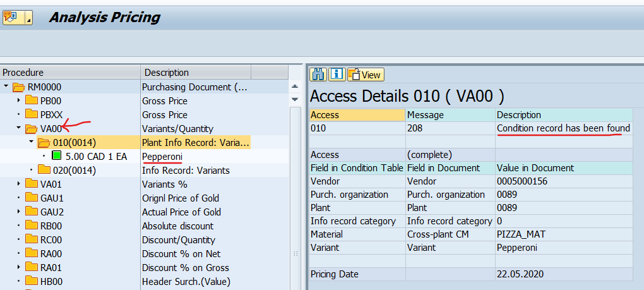
Task: Click the binoculars find icon
Action: coord(318,74)
